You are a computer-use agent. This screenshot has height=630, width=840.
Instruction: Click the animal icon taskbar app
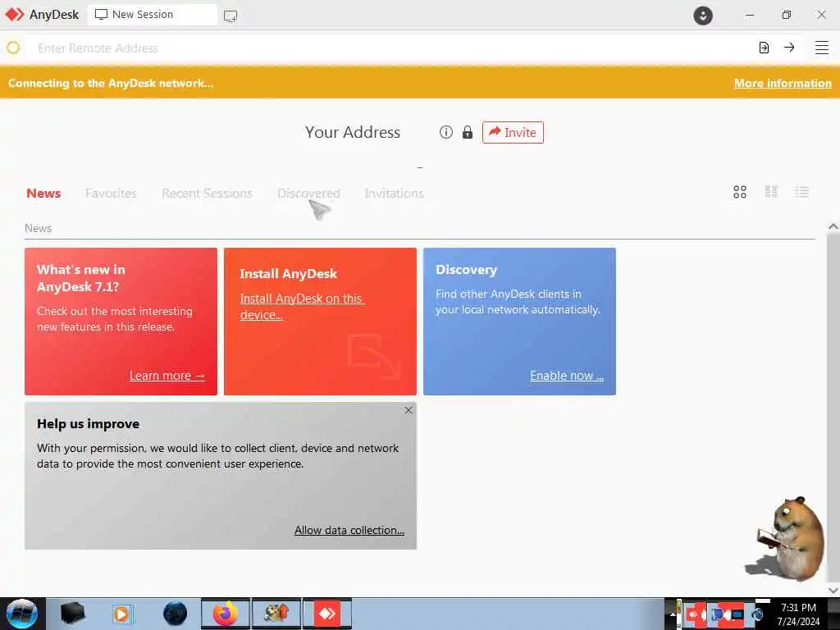[276, 614]
